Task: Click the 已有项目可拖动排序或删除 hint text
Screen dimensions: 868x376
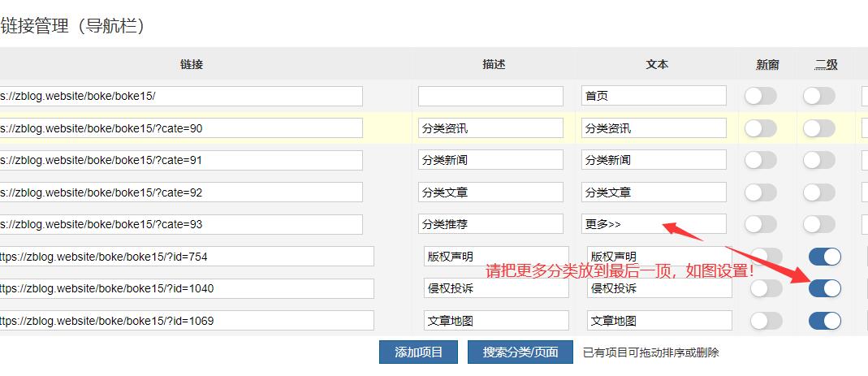Action: point(651,352)
